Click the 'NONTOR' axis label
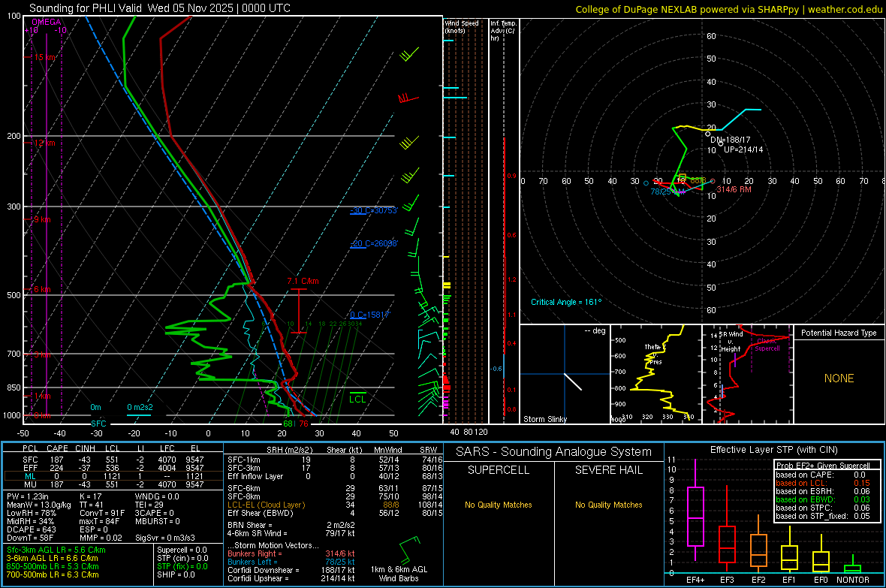Image resolution: width=886 pixels, height=588 pixels. pos(853,580)
